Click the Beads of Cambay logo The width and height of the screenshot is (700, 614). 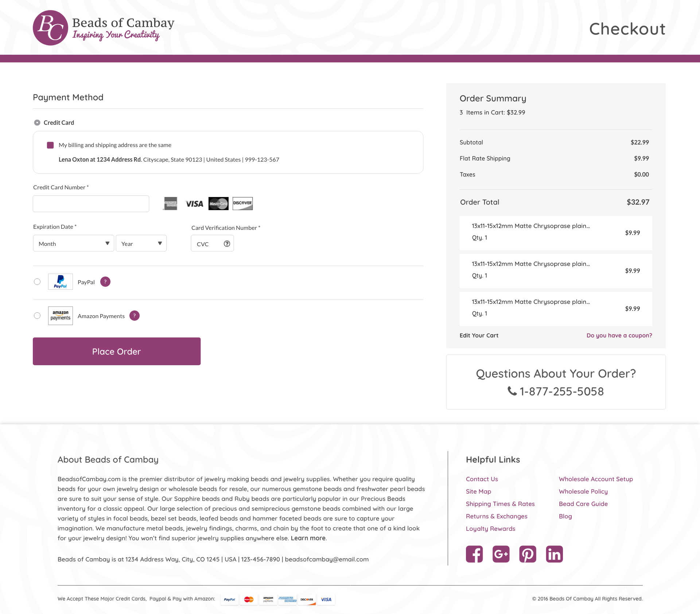[104, 28]
